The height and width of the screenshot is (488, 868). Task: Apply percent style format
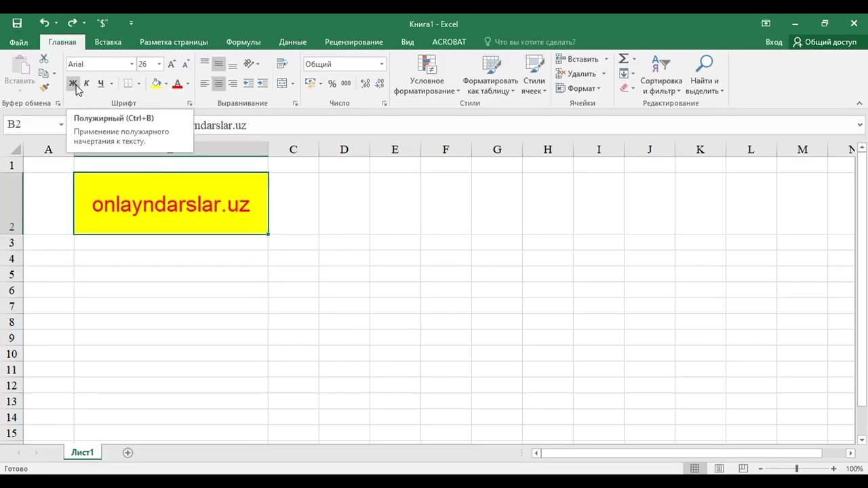(332, 84)
